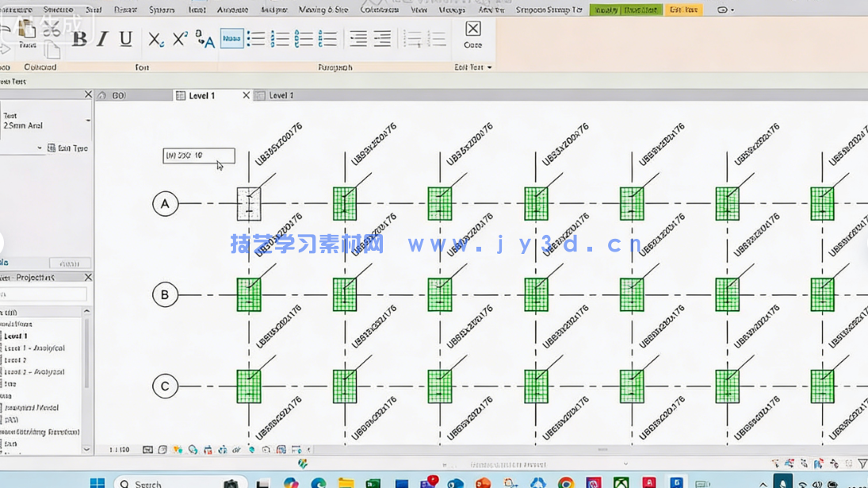Close the Project Browser panel
This screenshot has width=868, height=488.
tap(88, 278)
